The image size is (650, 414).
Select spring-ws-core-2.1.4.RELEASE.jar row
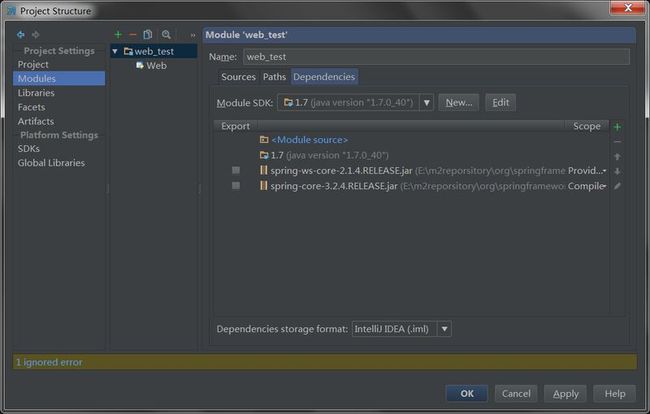[411, 170]
